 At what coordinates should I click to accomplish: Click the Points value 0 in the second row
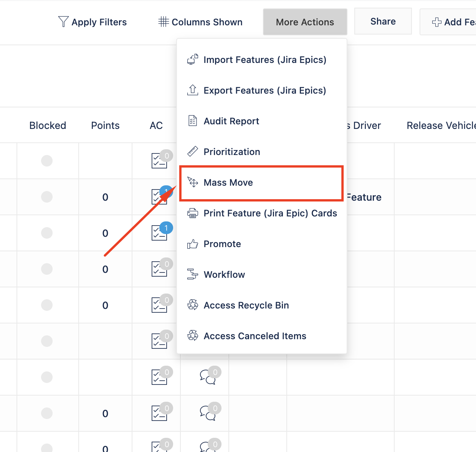(105, 197)
